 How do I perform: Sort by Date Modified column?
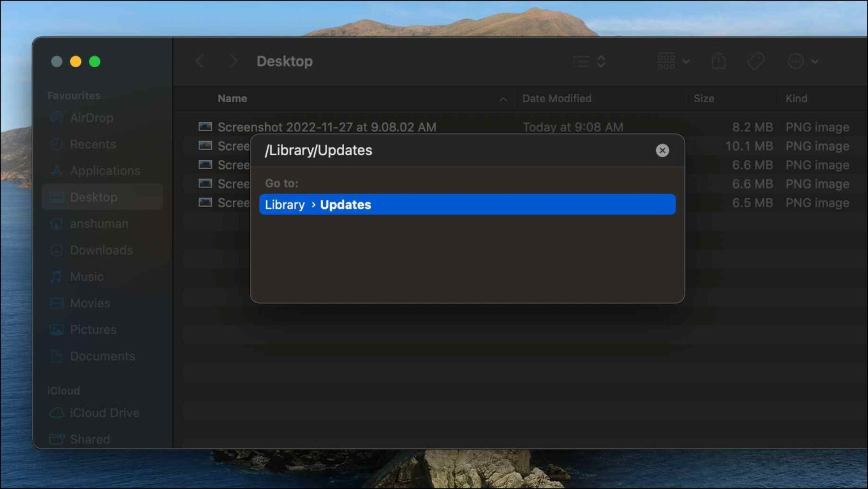click(557, 98)
